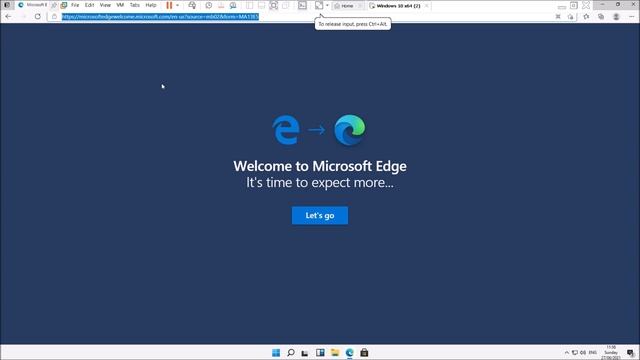Open the VMware Help menu
The height and width of the screenshot is (360, 640).
(151, 5)
